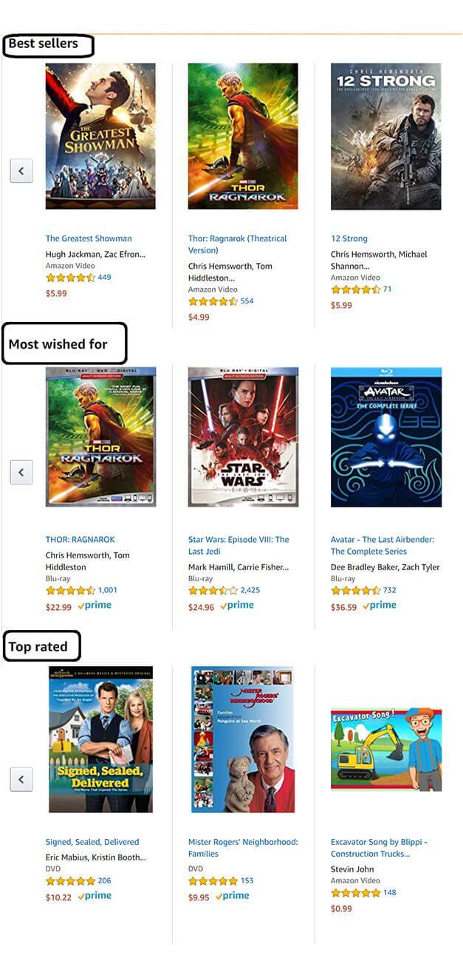Click the Top rated carousel left arrow

(x=21, y=778)
